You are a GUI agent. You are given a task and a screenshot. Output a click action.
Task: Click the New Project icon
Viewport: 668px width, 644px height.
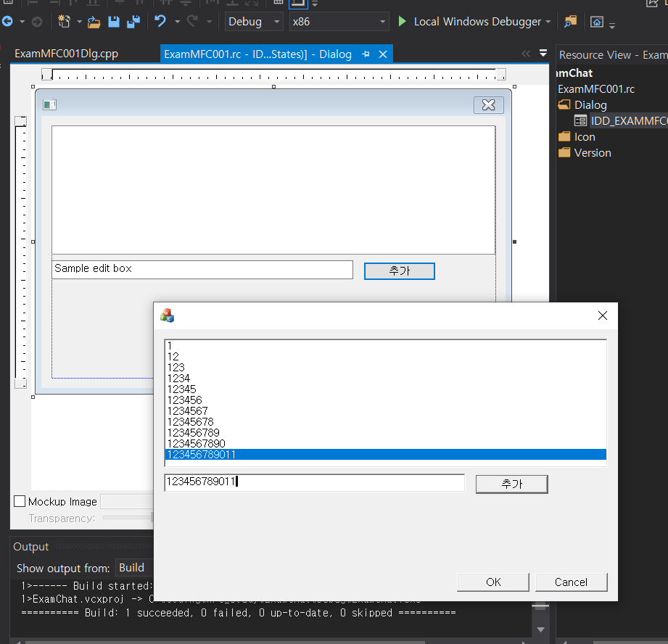coord(64,21)
